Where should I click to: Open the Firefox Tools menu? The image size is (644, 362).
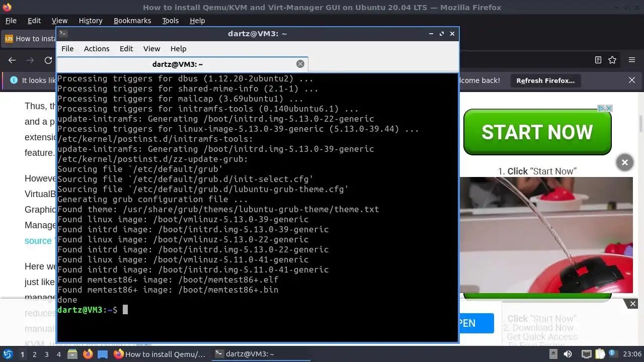point(171,21)
